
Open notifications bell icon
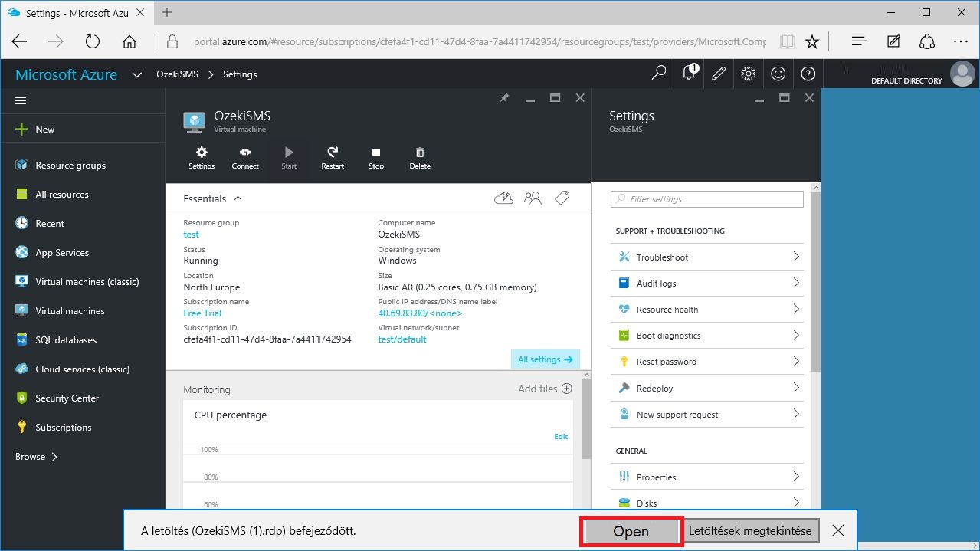689,74
